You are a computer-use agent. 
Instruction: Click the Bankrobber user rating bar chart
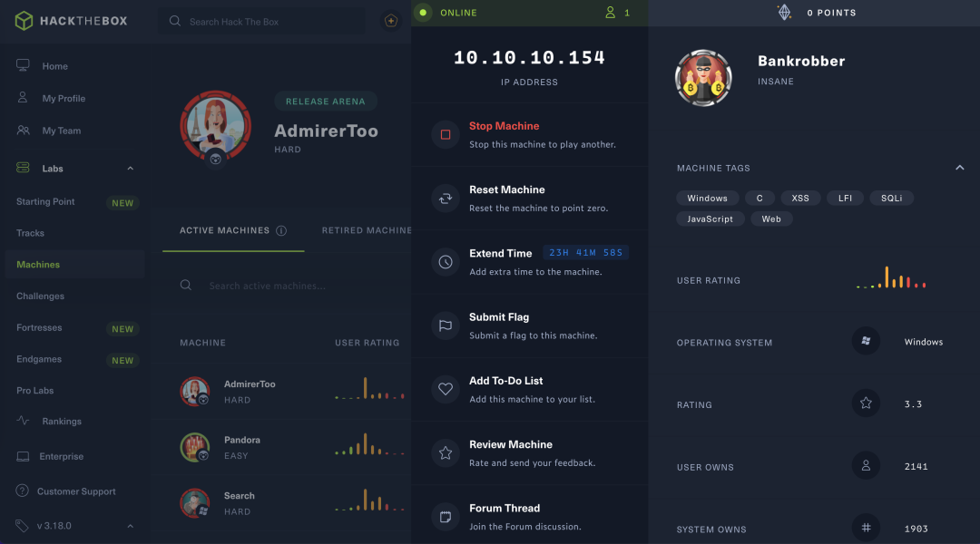(891, 277)
